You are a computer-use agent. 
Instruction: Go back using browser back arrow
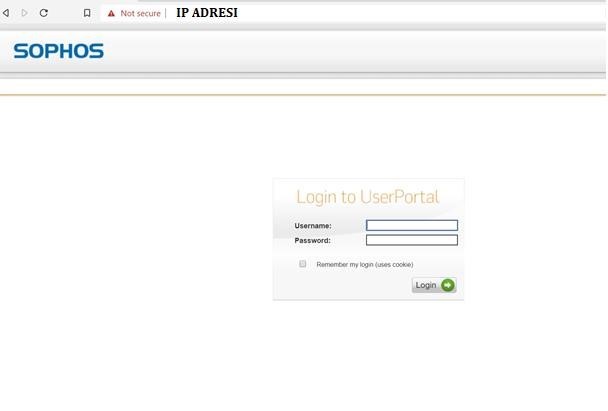tap(6, 13)
